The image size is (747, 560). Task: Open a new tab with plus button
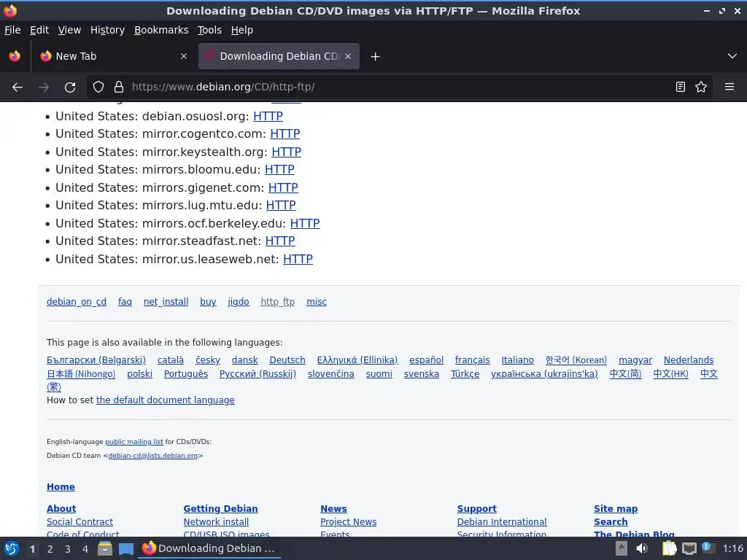pos(376,57)
